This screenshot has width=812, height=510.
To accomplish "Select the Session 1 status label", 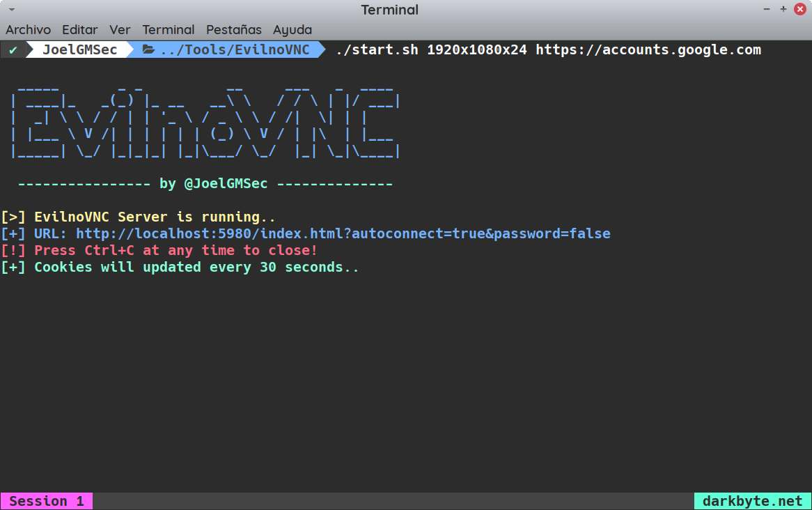I will click(x=47, y=501).
